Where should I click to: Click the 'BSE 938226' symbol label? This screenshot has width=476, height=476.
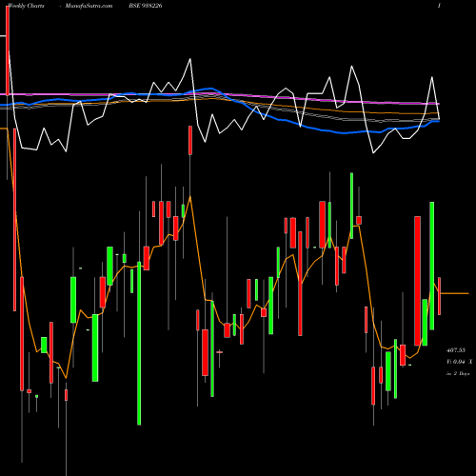pyautogui.click(x=146, y=6)
